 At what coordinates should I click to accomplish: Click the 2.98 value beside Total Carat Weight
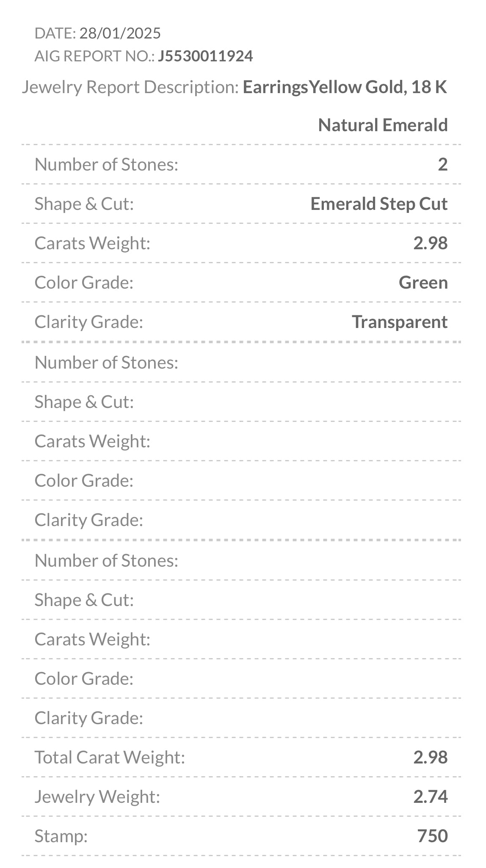(x=430, y=758)
